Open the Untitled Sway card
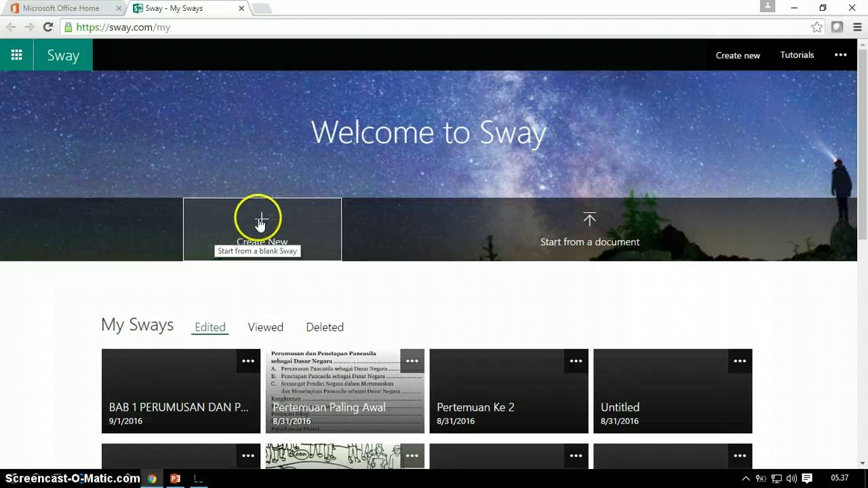 pyautogui.click(x=673, y=391)
